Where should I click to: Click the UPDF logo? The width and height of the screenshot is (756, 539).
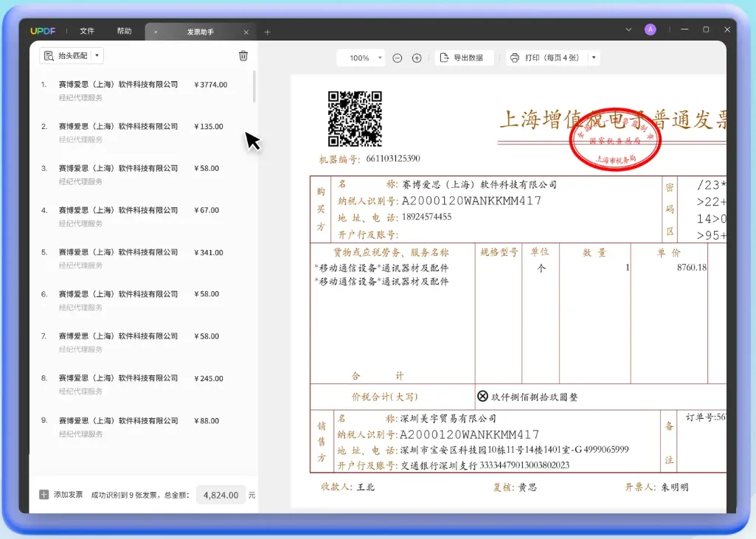pyautogui.click(x=43, y=31)
